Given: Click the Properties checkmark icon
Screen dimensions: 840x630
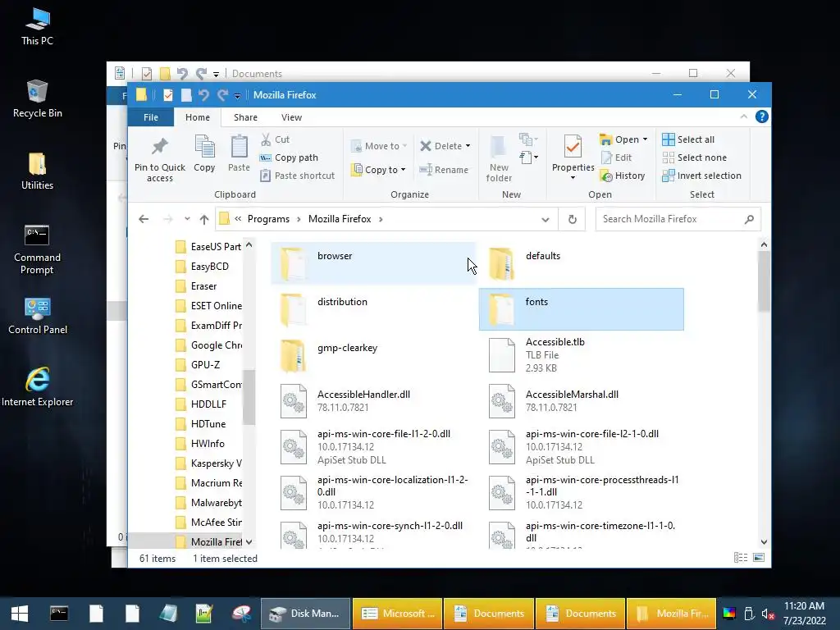Looking at the screenshot, I should (x=573, y=147).
